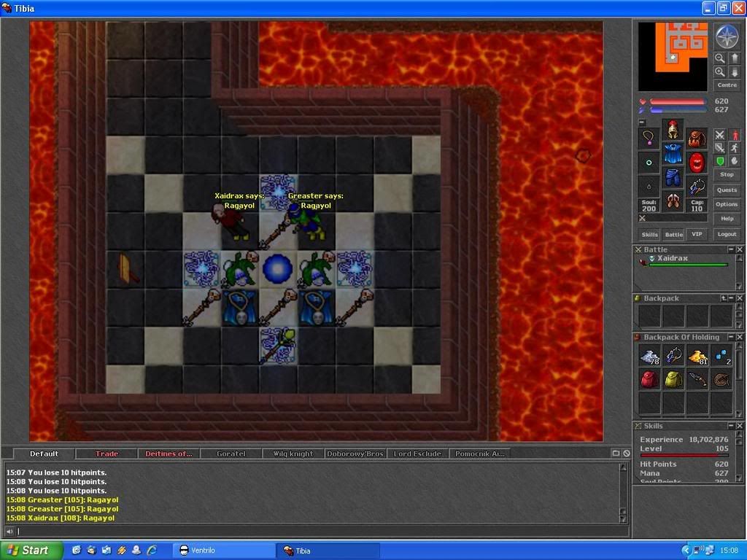Click the gold coins stack of 81
Image resolution: width=747 pixels, height=560 pixels.
(x=697, y=356)
